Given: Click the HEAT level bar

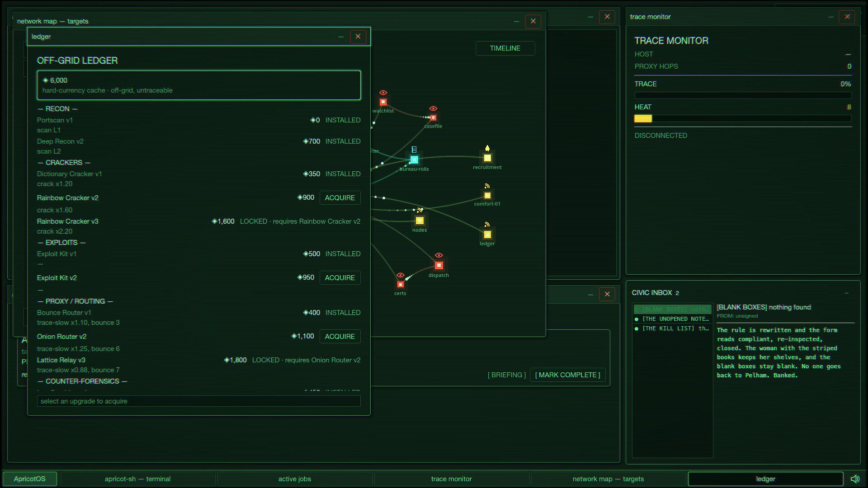Looking at the screenshot, I should (743, 119).
